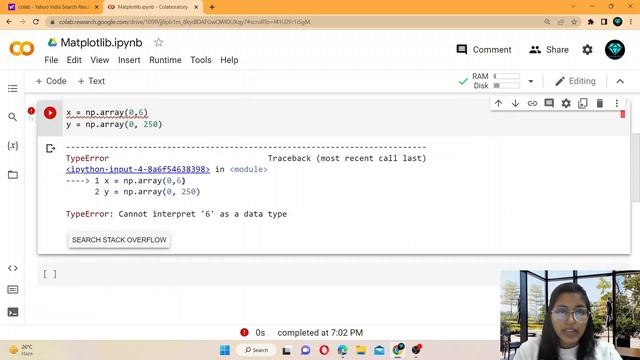The width and height of the screenshot is (640, 360).
Task: Open Opera browser from taskbar
Action: [x=324, y=350]
